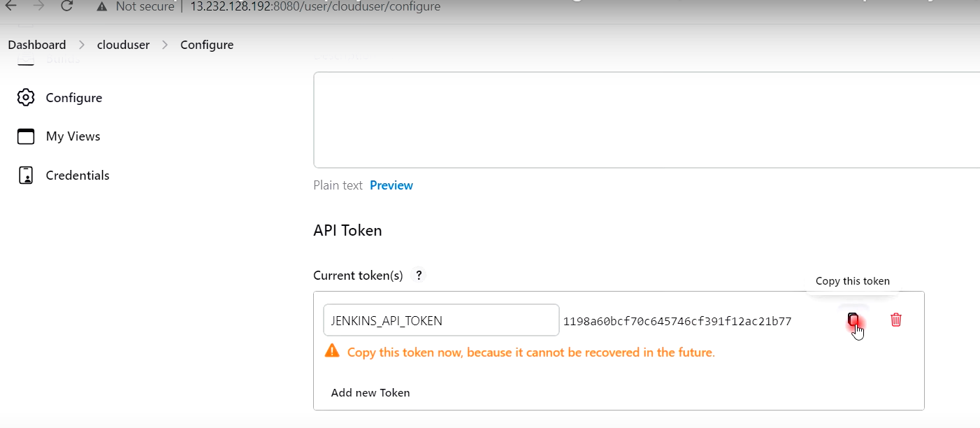Click the Current token(s) label

pos(358,276)
